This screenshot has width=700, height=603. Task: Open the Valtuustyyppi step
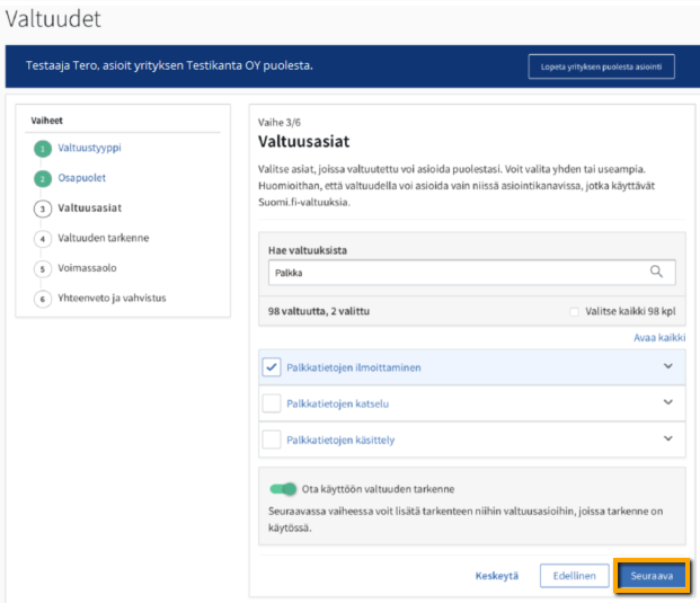(90, 148)
